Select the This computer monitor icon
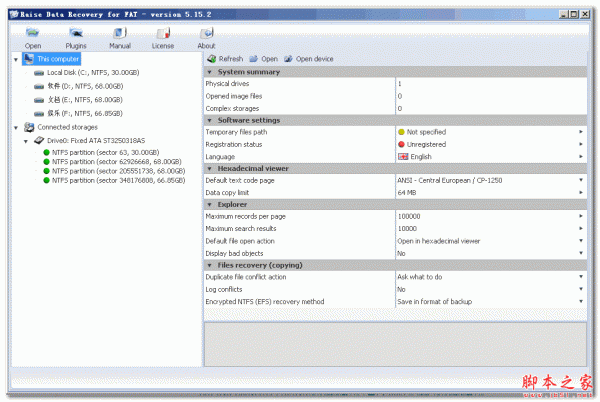 (29, 59)
